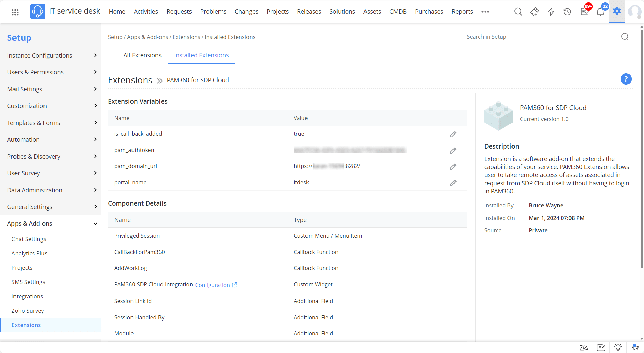Click the blue help question mark icon

[x=626, y=79]
